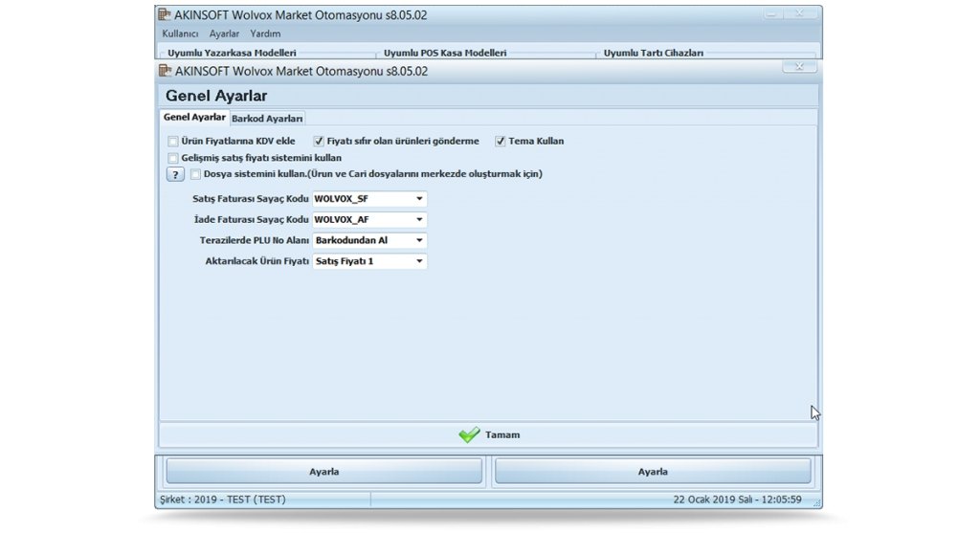Click the question mark help button
The image size is (980, 533).
click(x=176, y=174)
